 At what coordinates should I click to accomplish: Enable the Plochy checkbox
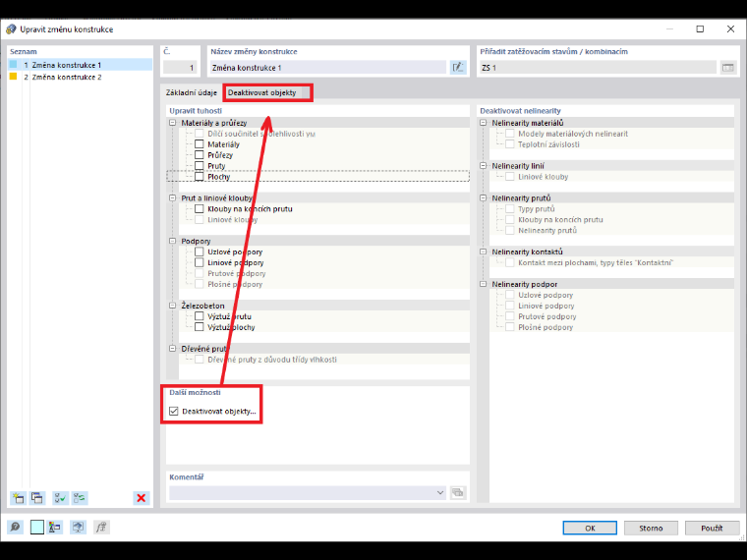point(200,176)
